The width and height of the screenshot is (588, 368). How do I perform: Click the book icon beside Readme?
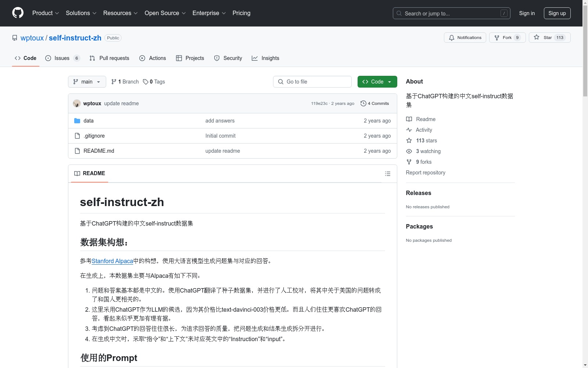tap(409, 119)
